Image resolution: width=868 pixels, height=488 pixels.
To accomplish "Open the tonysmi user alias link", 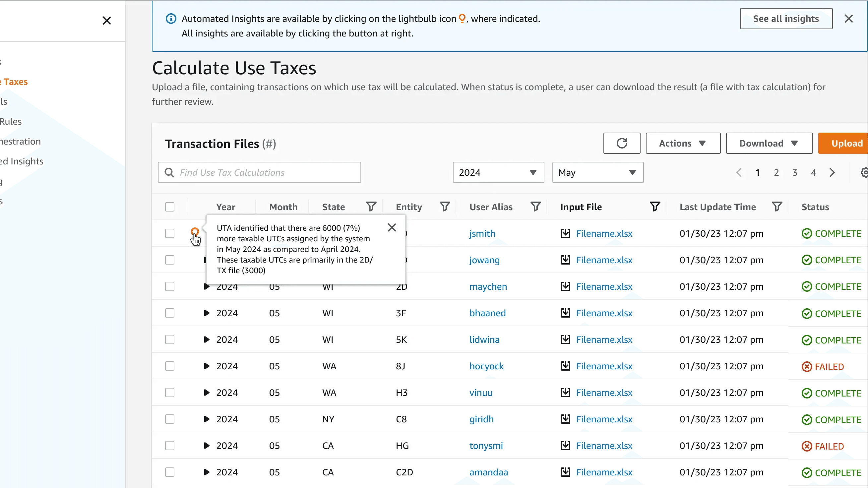I will click(x=486, y=446).
